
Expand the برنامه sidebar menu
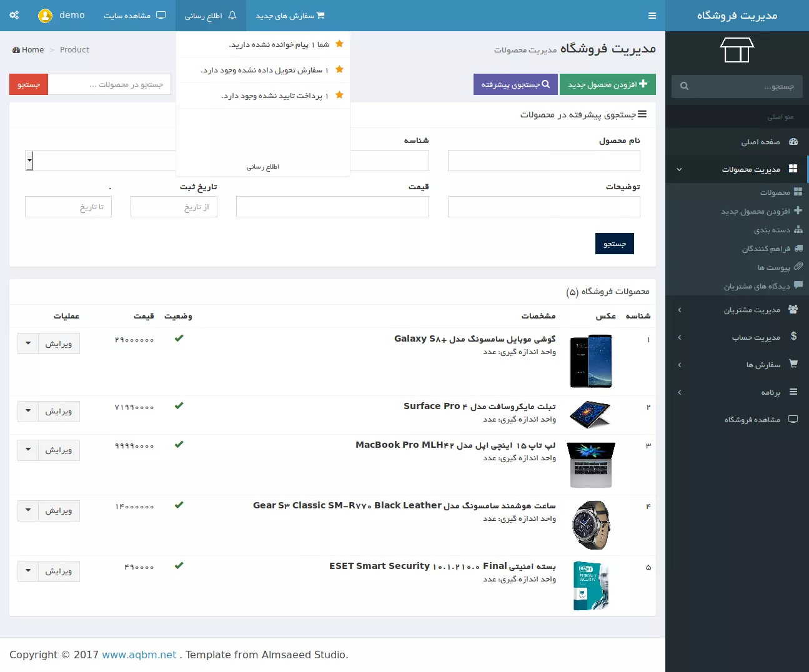pyautogui.click(x=680, y=392)
